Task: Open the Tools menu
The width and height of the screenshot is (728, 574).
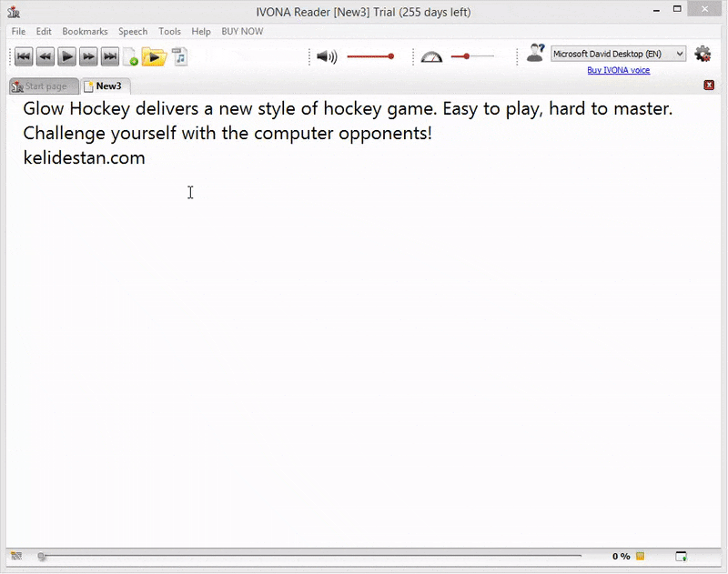Action: click(x=169, y=31)
